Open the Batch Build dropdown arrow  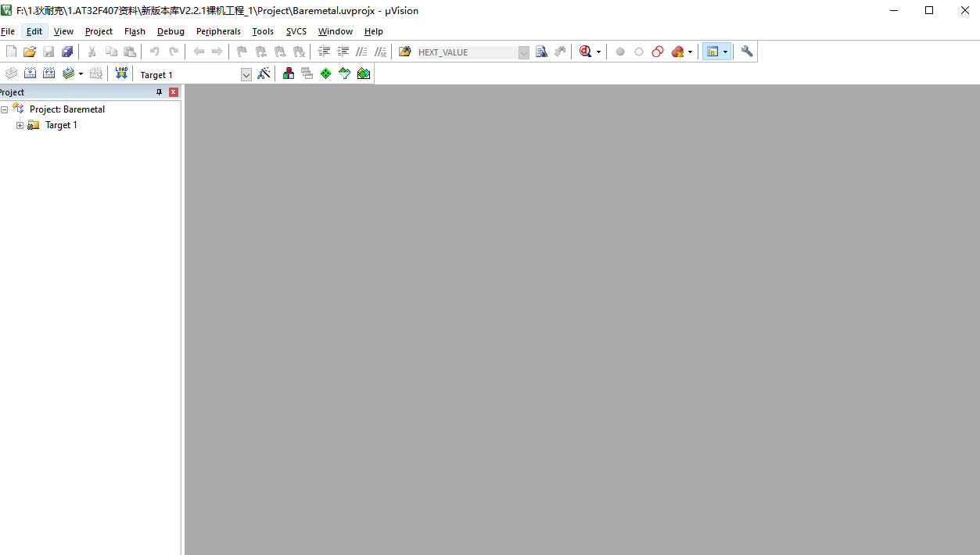[x=81, y=74]
